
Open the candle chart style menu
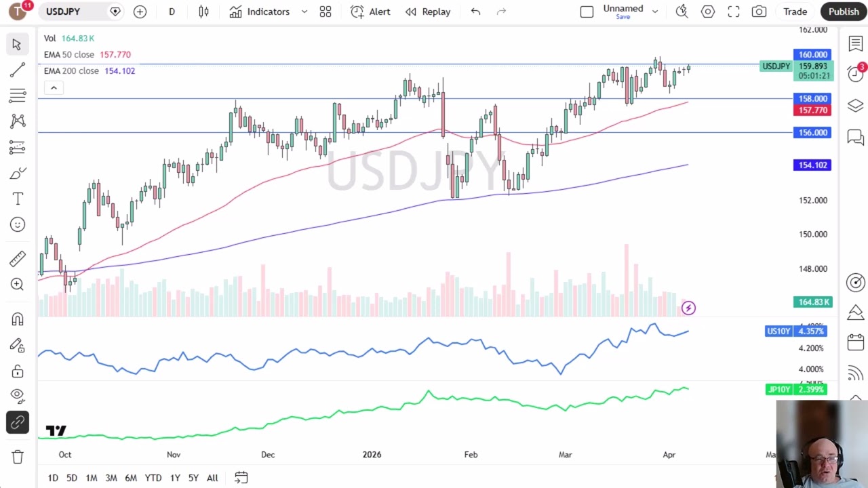point(203,12)
